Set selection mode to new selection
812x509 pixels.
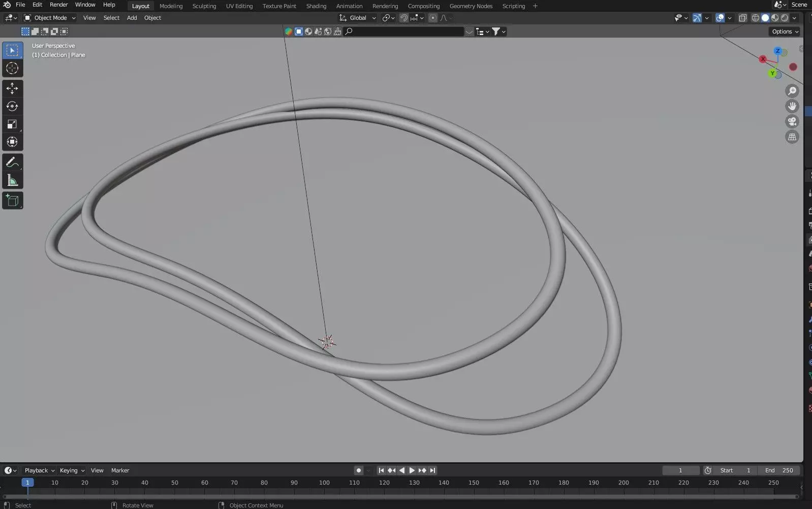click(x=25, y=31)
